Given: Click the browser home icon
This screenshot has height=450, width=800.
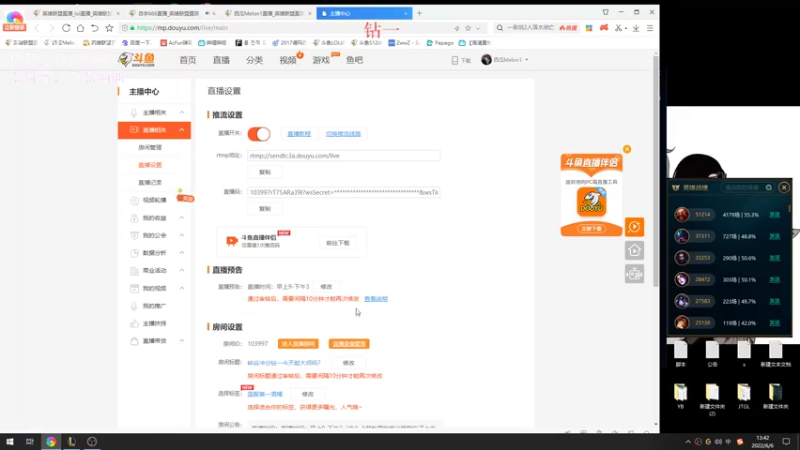Looking at the screenshot, I should 80,28.
